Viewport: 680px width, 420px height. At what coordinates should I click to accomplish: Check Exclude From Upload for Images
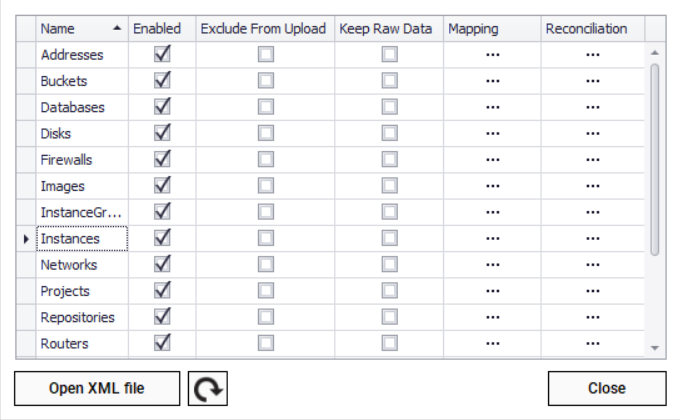click(x=265, y=186)
